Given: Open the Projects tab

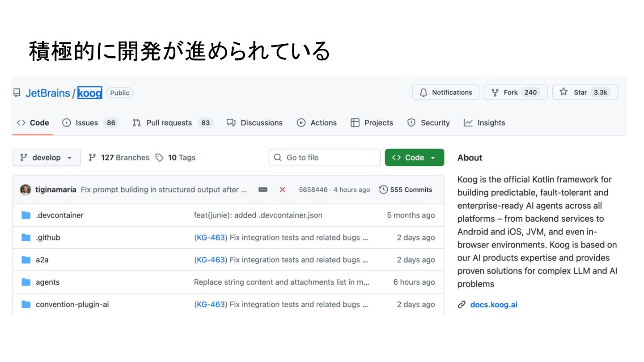Looking at the screenshot, I should [x=372, y=123].
